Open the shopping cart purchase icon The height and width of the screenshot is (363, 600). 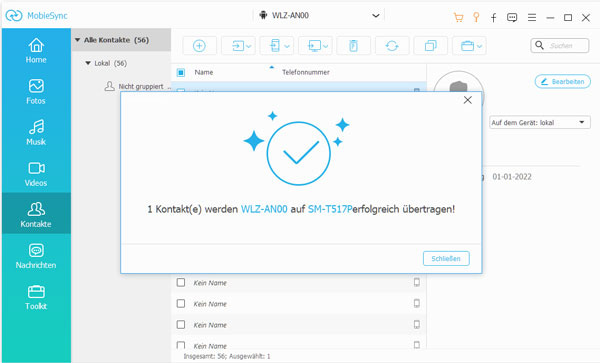pyautogui.click(x=458, y=17)
